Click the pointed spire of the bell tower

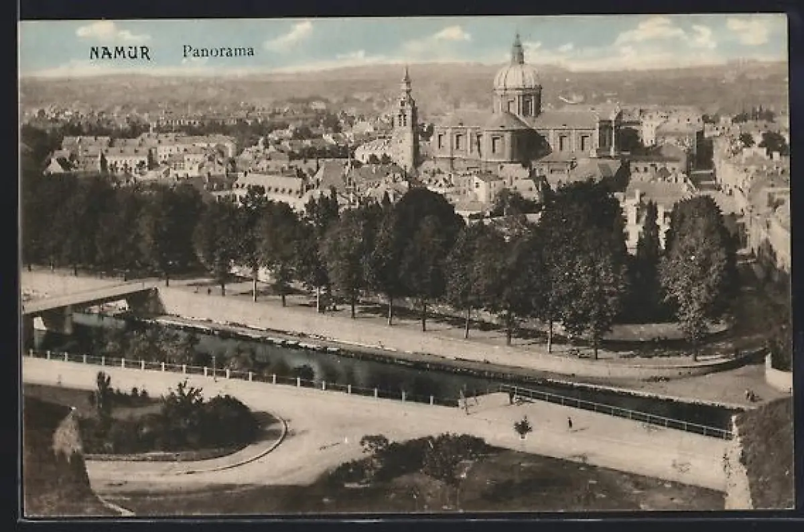point(406,79)
